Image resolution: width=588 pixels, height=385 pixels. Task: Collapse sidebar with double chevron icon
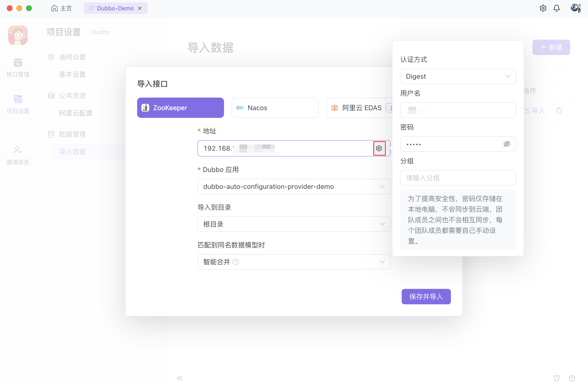180,378
